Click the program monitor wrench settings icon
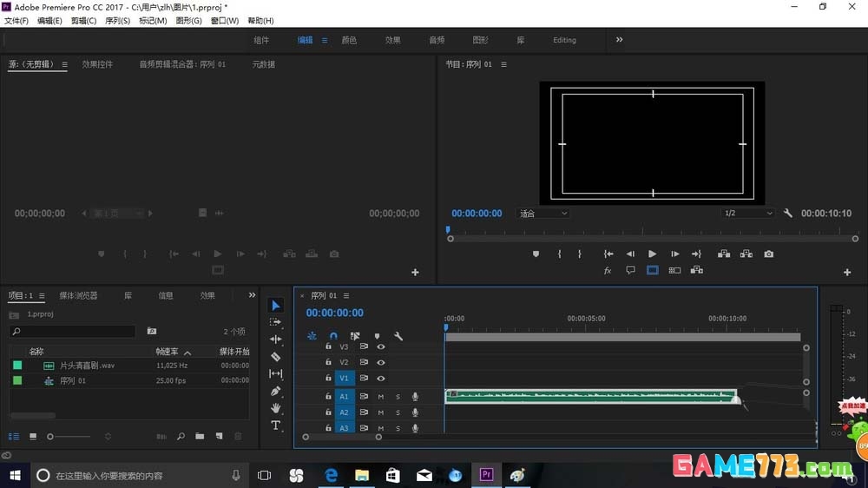This screenshot has height=488, width=868. pyautogui.click(x=788, y=213)
